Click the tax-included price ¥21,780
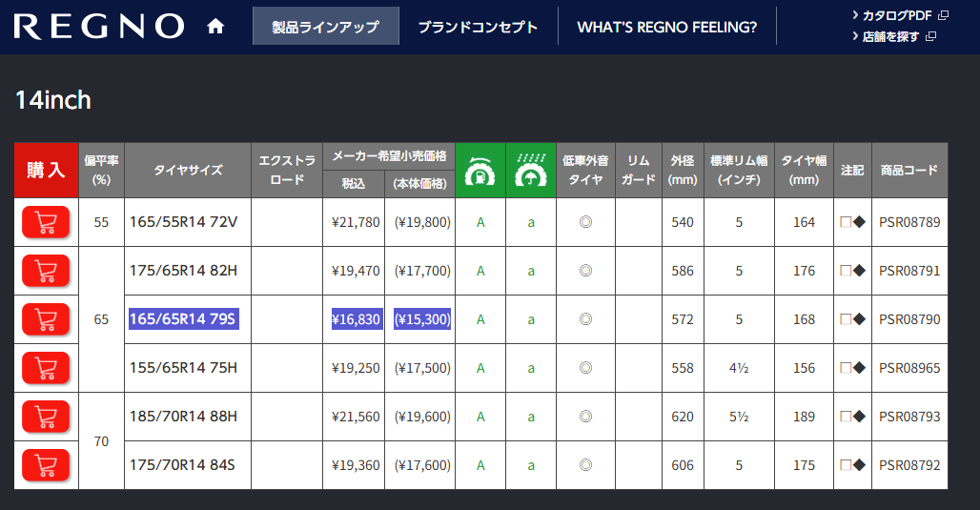The image size is (980, 510). 356,222
